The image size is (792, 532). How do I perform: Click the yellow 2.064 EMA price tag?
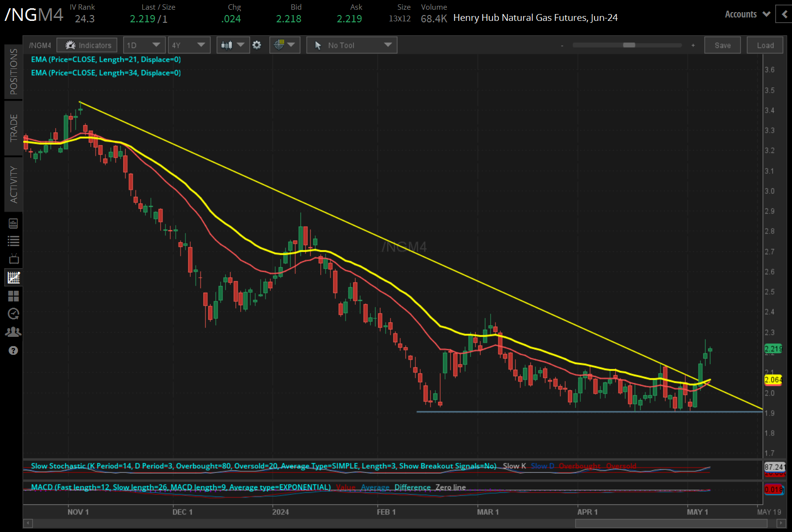[773, 380]
